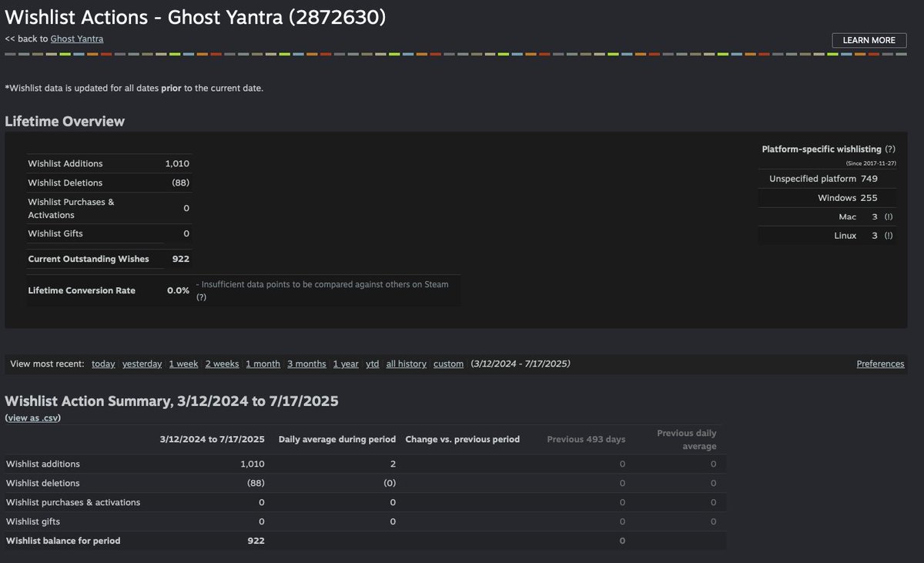The width and height of the screenshot is (924, 563).
Task: Open the Ghost Yantra back link
Action: tap(77, 39)
